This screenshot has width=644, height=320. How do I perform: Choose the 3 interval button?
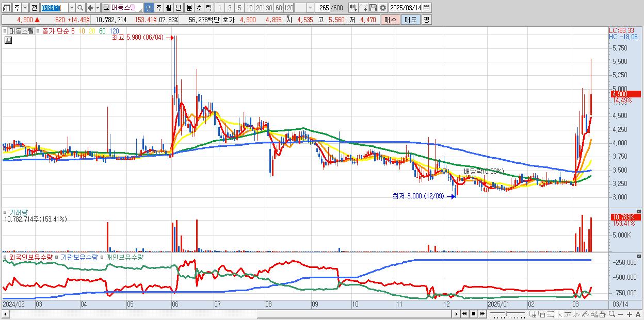click(x=230, y=8)
